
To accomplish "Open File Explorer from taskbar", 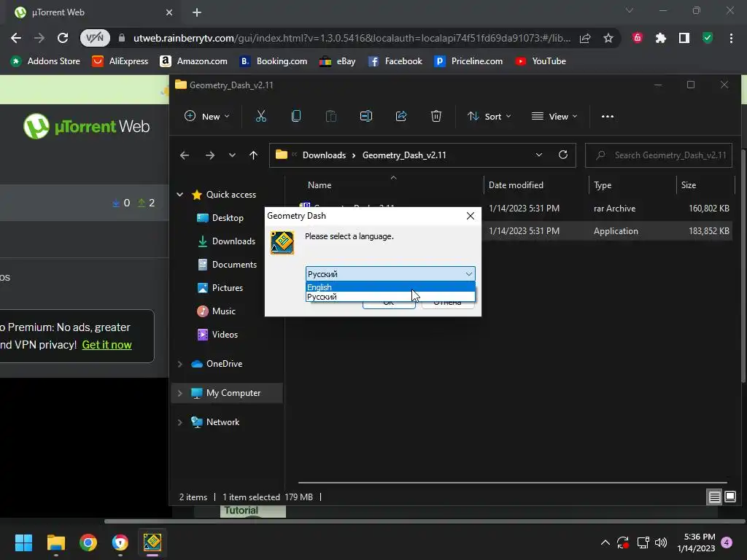I will 55,542.
